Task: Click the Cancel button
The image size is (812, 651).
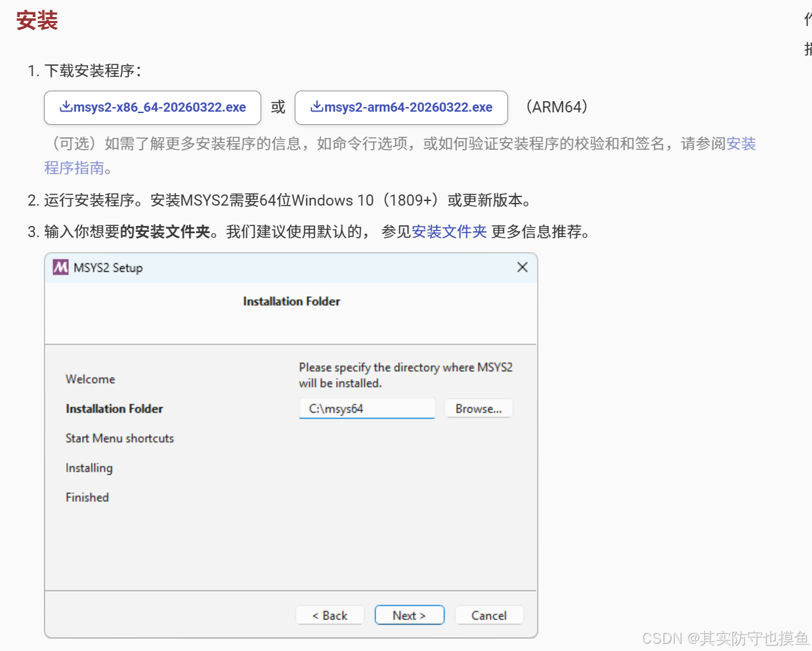Action: (x=489, y=616)
